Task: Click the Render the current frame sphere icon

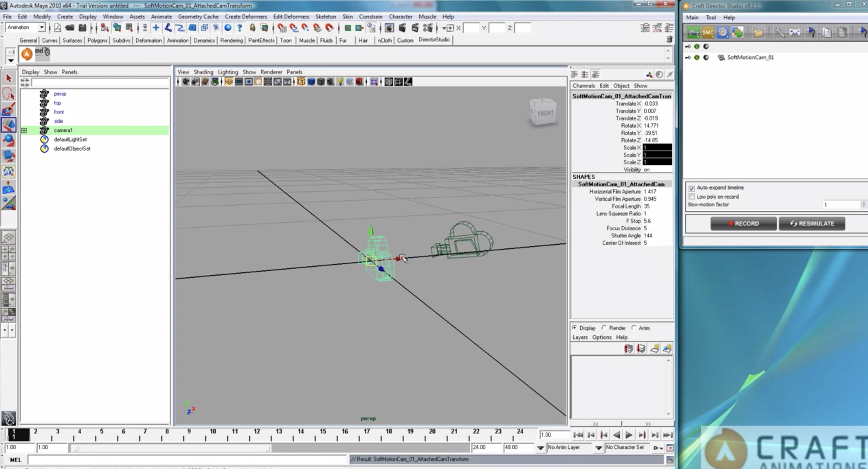Action: 228,28
